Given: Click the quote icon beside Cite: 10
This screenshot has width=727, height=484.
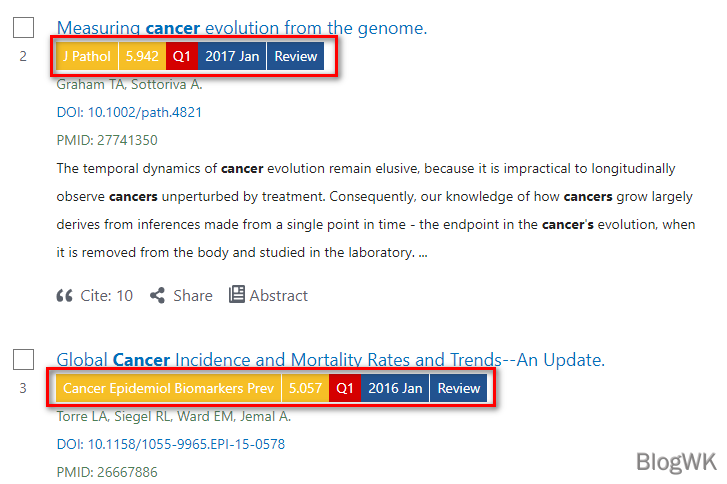Looking at the screenshot, I should (65, 295).
